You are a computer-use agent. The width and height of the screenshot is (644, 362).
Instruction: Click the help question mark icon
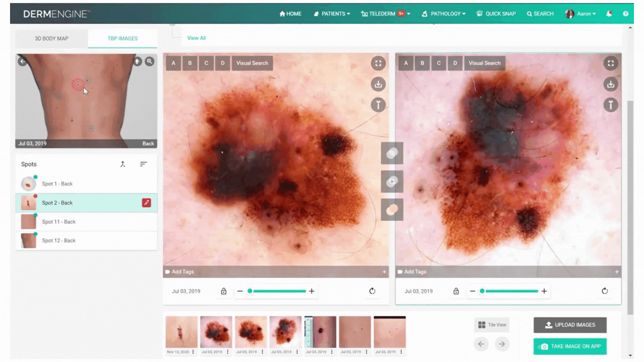[626, 14]
